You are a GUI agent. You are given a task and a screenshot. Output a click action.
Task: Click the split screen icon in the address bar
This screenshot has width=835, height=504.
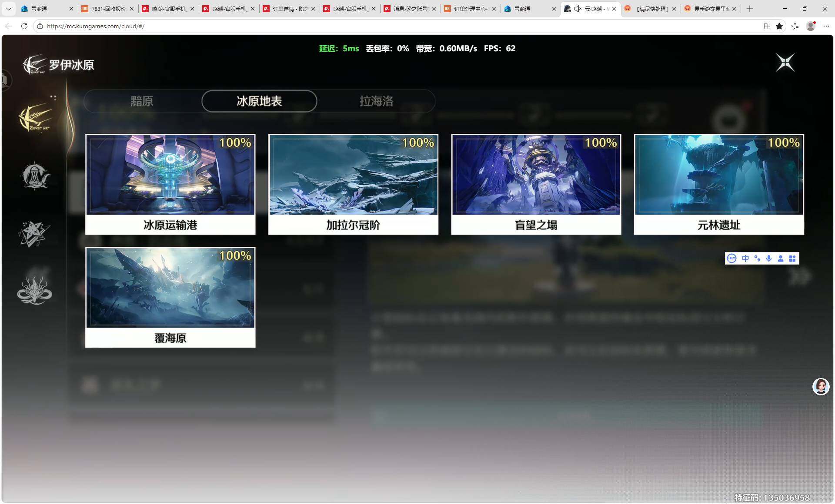767,26
